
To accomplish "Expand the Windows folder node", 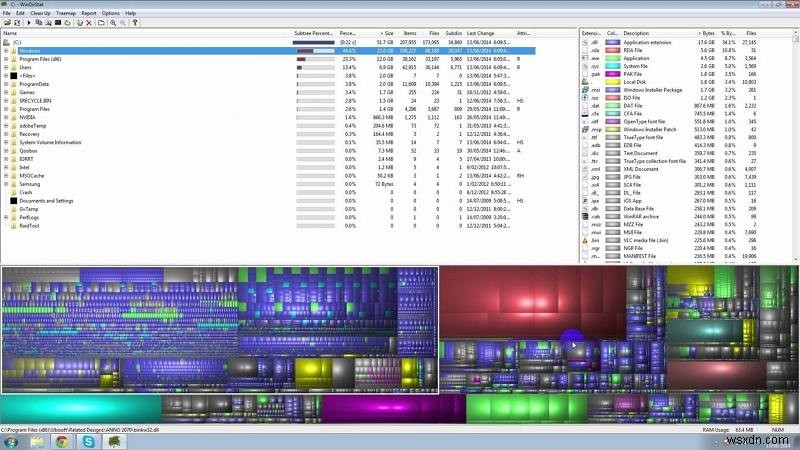I will coord(6,51).
